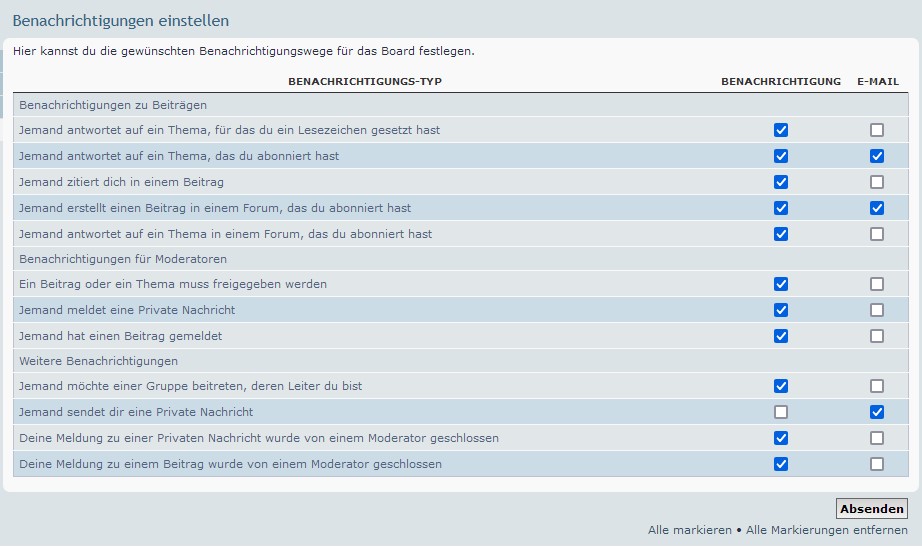The height and width of the screenshot is (547, 922).
Task: Click the Absenden button
Action: tap(871, 509)
